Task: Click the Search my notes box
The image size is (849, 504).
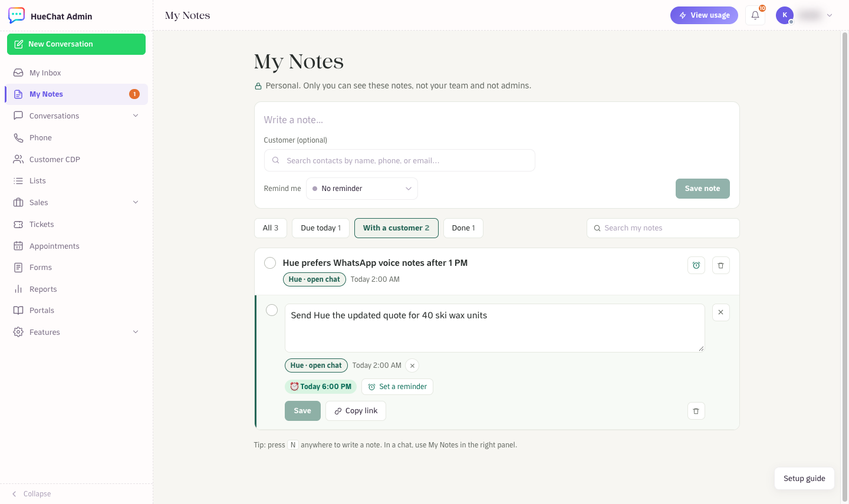Action: click(663, 228)
